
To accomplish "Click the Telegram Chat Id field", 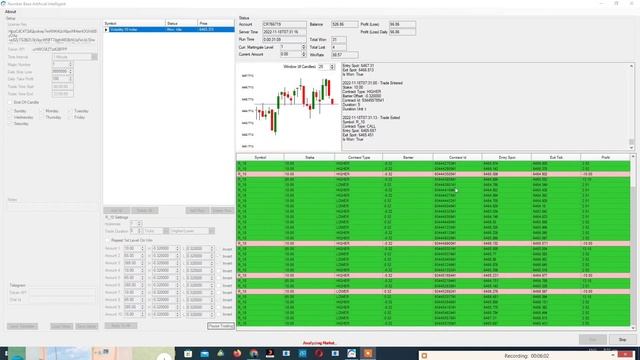I will (62, 300).
